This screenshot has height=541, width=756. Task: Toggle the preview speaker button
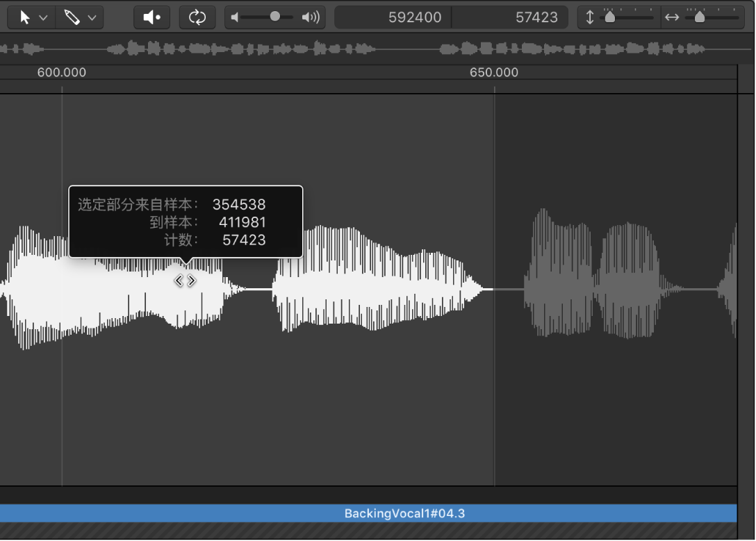point(151,17)
